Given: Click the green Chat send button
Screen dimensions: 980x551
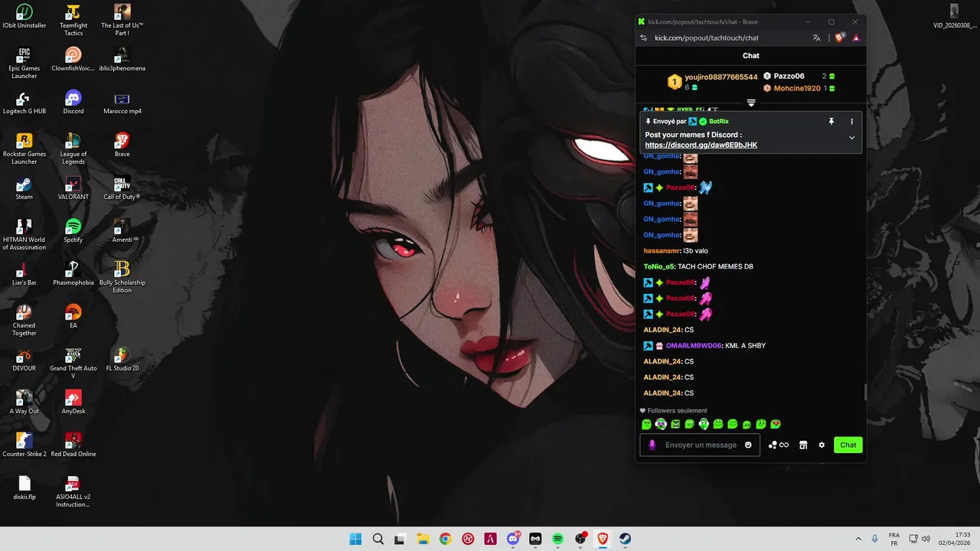Looking at the screenshot, I should tap(848, 445).
